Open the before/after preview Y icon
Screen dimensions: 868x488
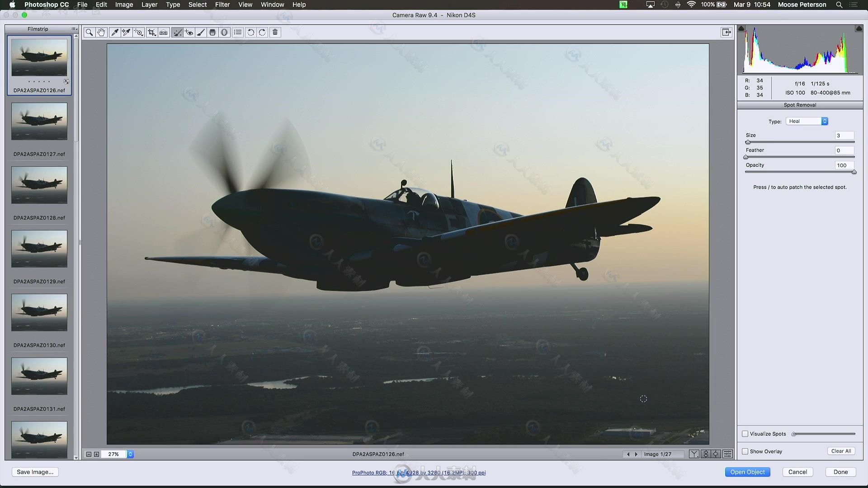tap(694, 454)
